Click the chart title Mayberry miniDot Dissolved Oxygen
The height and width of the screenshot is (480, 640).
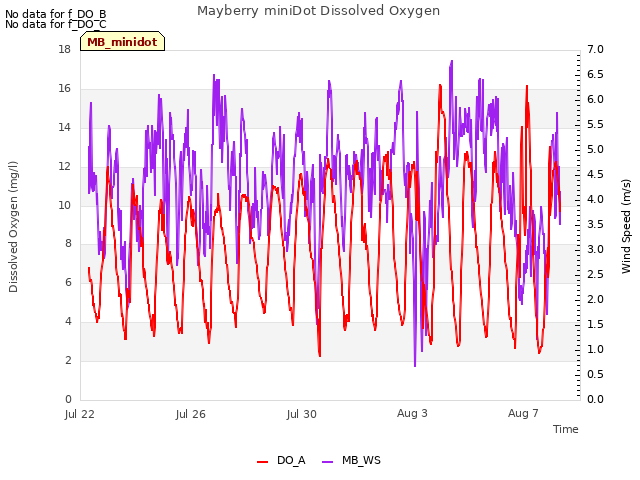pos(318,11)
